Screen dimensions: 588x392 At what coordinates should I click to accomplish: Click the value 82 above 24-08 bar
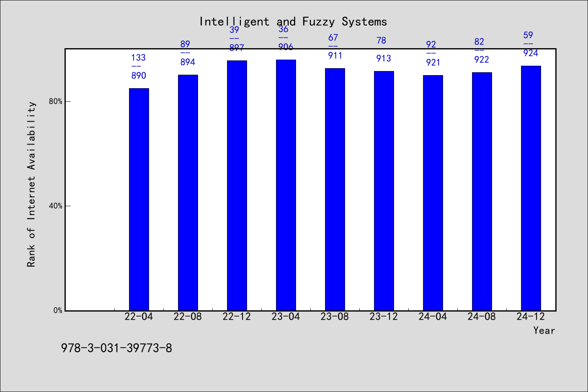click(479, 42)
